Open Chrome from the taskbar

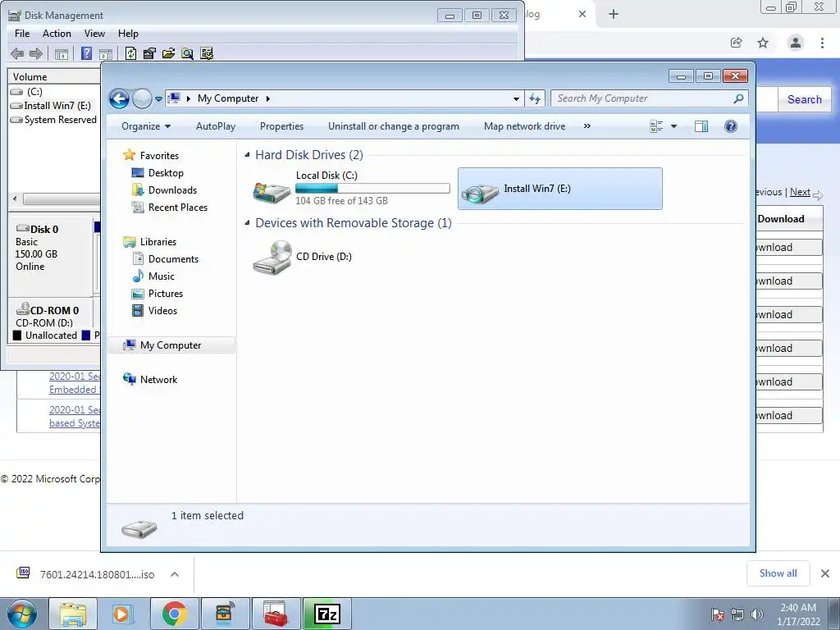click(174, 614)
